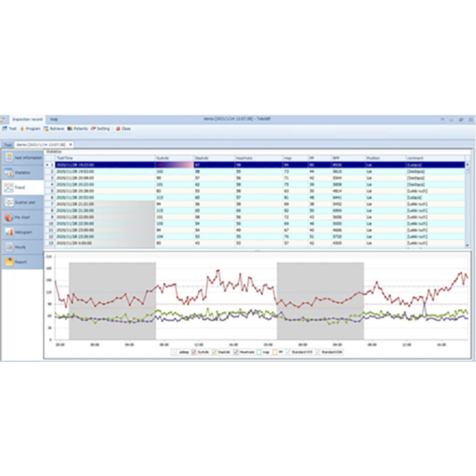The width and height of the screenshot is (476, 476).
Task: Toggle the PP legend checkbox
Action: [x=275, y=352]
